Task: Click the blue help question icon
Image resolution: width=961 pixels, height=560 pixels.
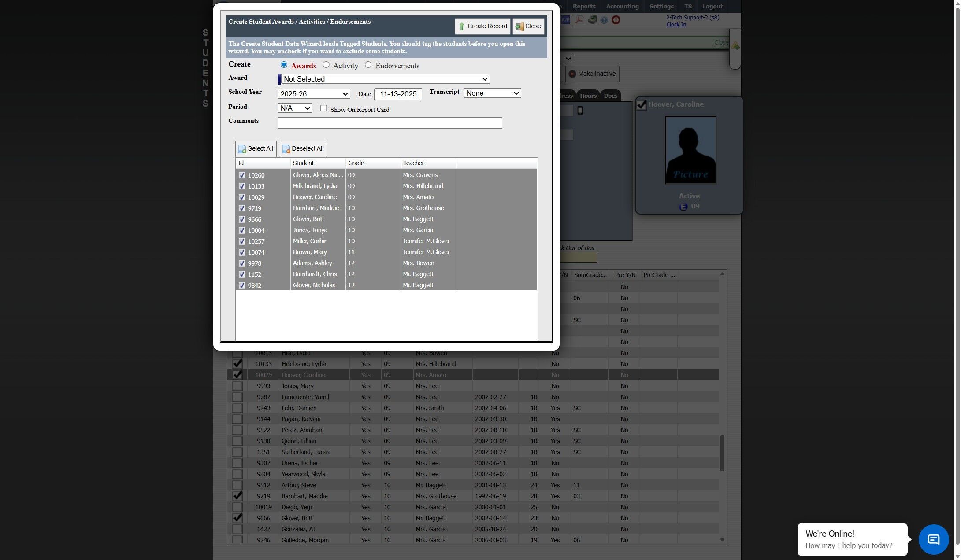Action: [x=604, y=20]
